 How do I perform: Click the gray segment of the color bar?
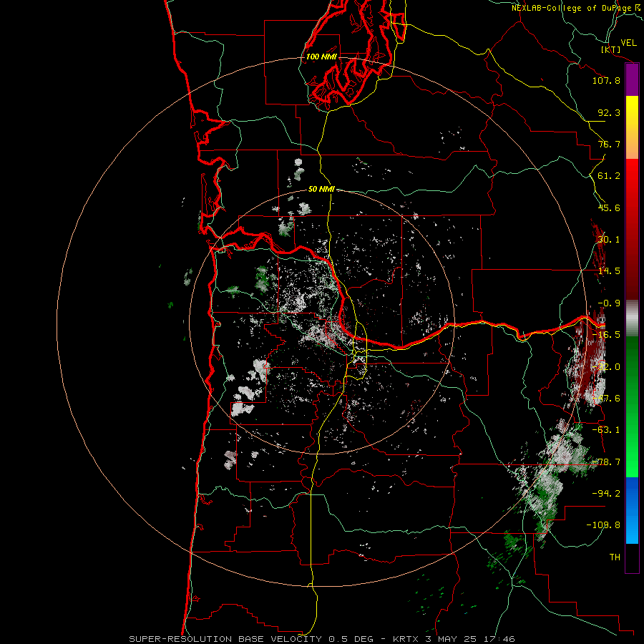[x=632, y=318]
